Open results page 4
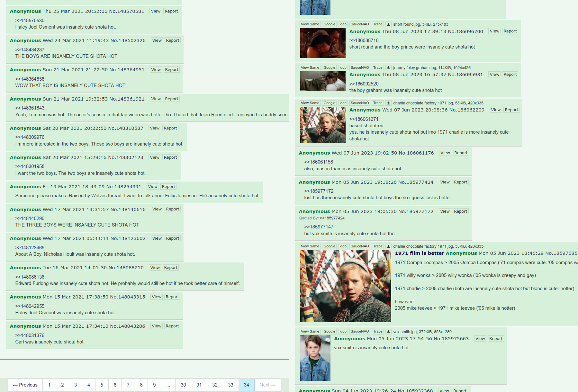Image resolution: width=578 pixels, height=392 pixels. click(89, 385)
